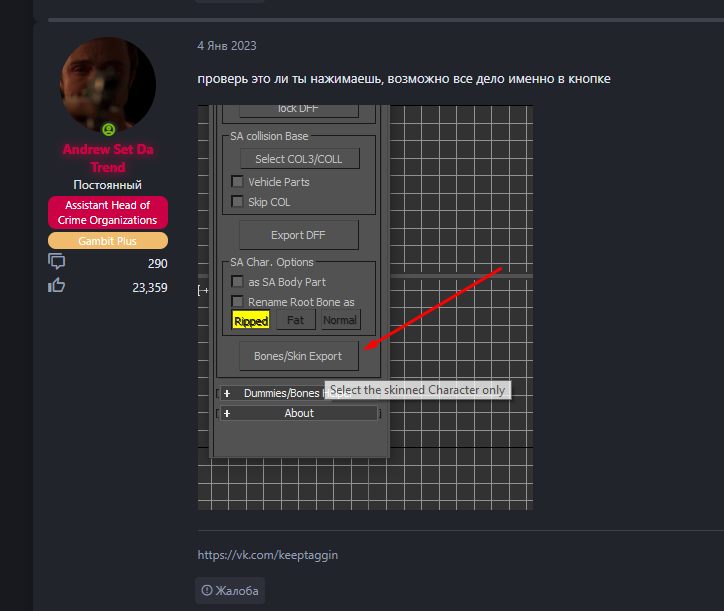The height and width of the screenshot is (611, 724).
Task: Report the post with the Жалоба button
Action: pyautogui.click(x=230, y=591)
